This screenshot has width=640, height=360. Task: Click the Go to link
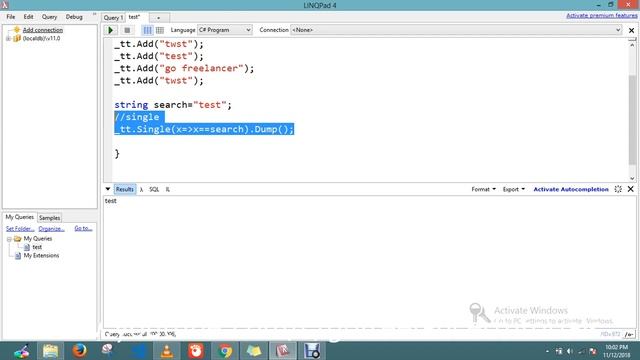point(83,228)
